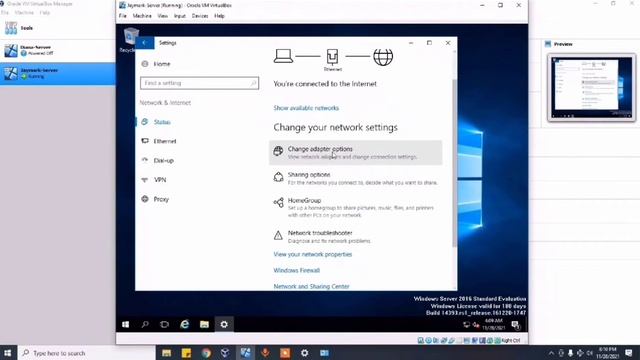Select the running Jaymark-Server VM in the list

click(x=57, y=73)
